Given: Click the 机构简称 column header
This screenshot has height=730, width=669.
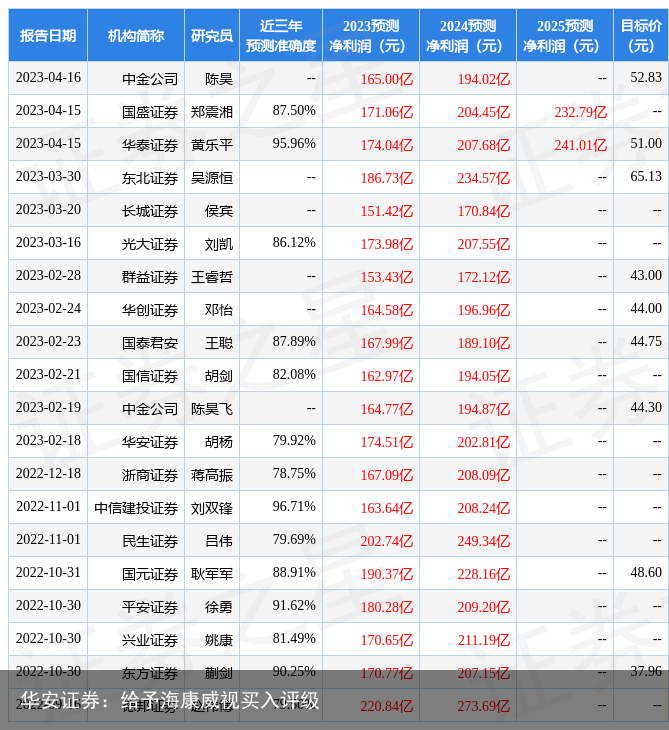Looking at the screenshot, I should pyautogui.click(x=136, y=35).
